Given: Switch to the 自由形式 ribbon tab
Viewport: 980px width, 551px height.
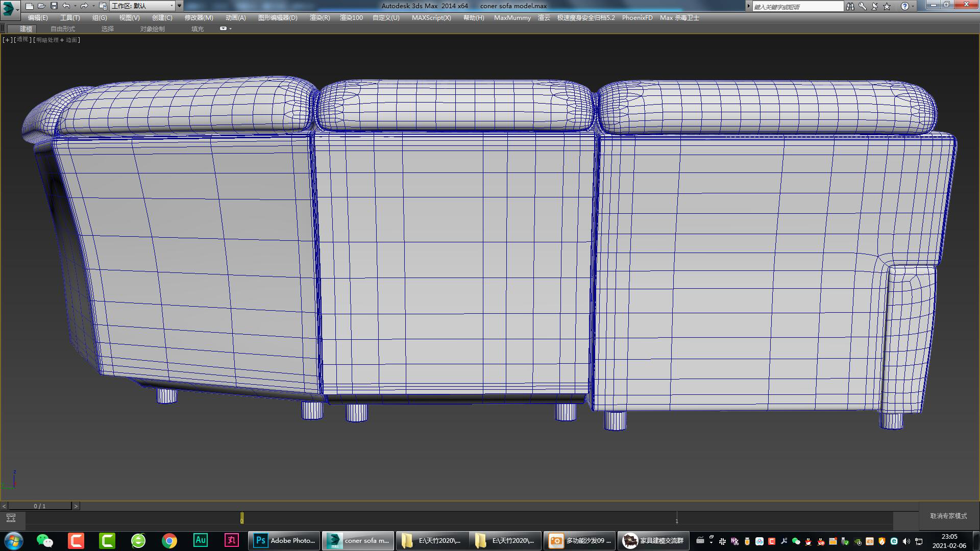Looking at the screenshot, I should point(62,29).
